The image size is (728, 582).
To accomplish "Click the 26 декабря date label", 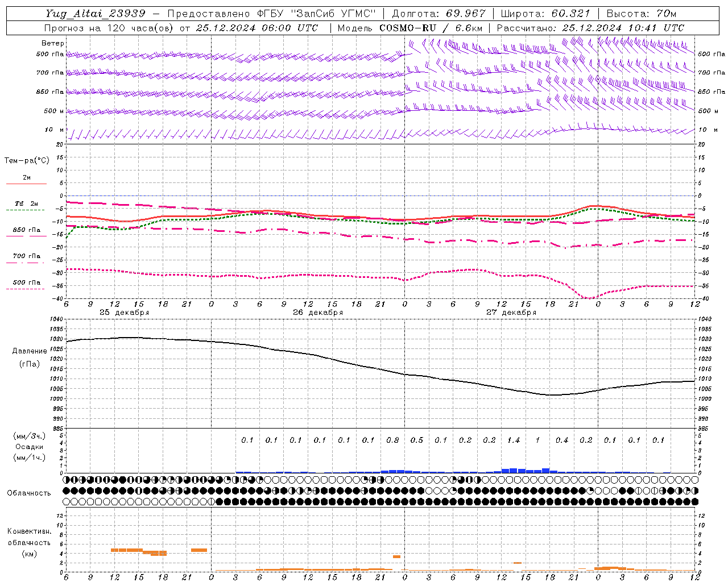I will (x=318, y=313).
